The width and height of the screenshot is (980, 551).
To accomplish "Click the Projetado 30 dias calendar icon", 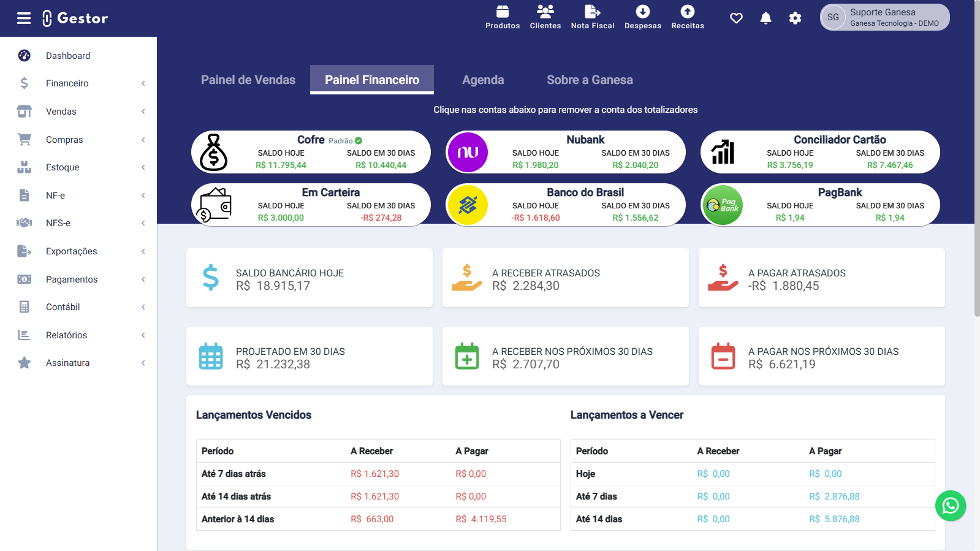I will [211, 356].
